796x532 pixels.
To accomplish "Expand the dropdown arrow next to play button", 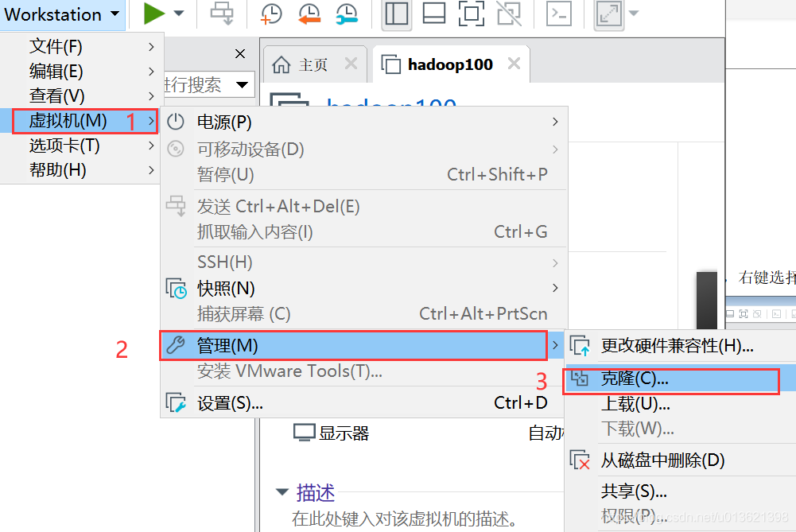I will point(179,14).
